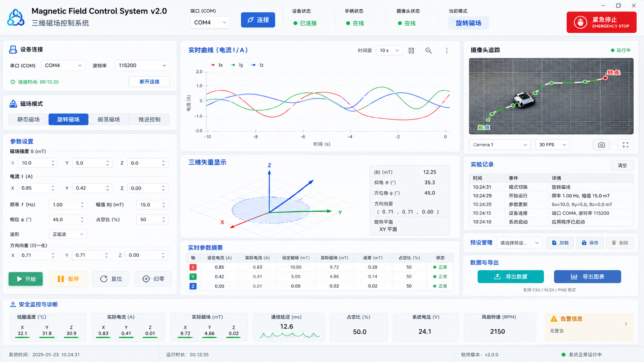Screen dimensions: 644x362
Task: Click the magnetic field X strength stepper
Action: [x=53, y=163]
